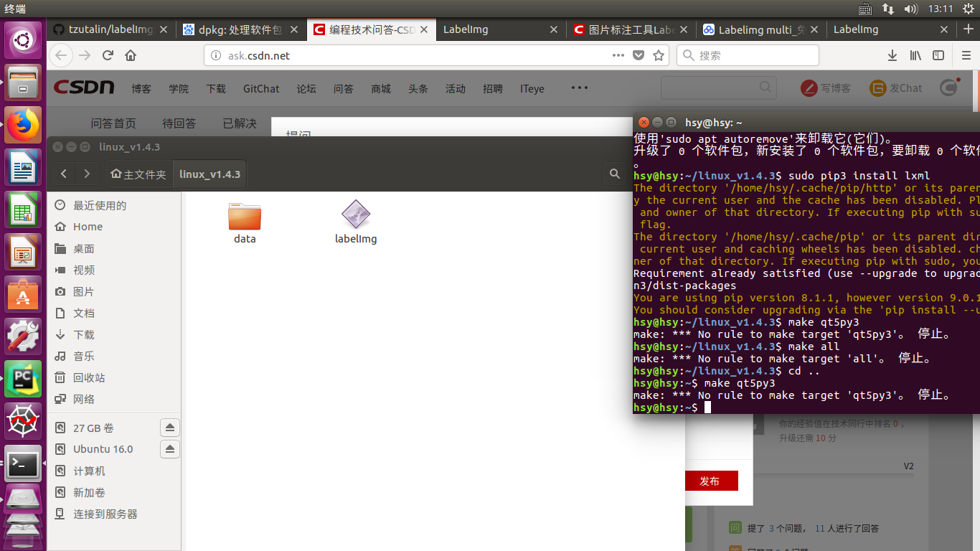This screenshot has width=980, height=551.
Task: Click Firefox back navigation arrow
Action: (61, 55)
